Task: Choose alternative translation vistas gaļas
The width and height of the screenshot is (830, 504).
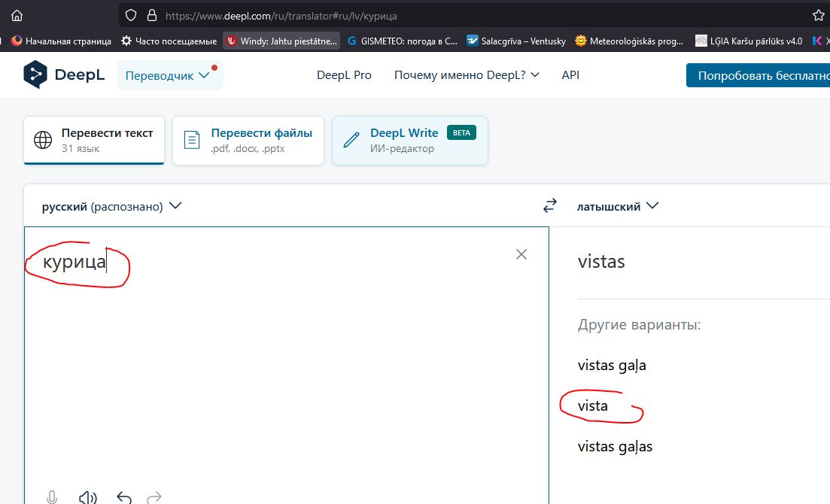Action: tap(615, 446)
